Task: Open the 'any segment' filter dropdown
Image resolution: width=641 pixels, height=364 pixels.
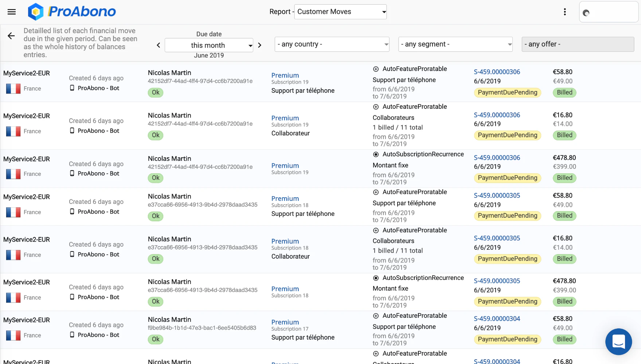Action: pos(456,44)
